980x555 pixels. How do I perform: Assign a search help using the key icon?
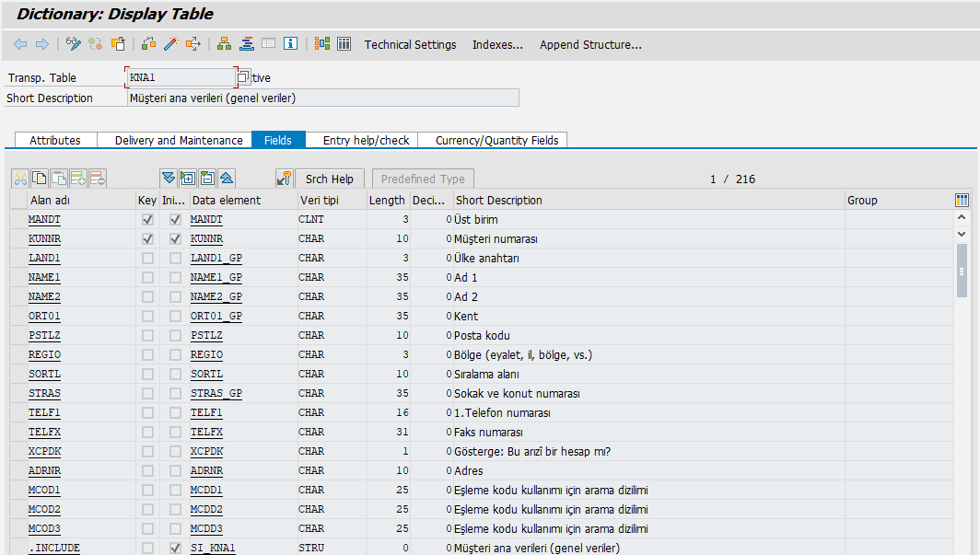(283, 177)
